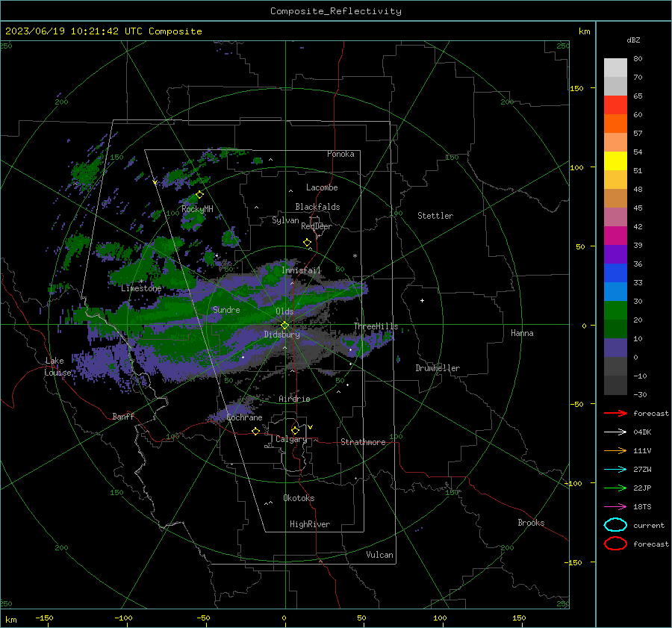Click the Airdrie city label
Screen dimensions: 672x628
pyautogui.click(x=294, y=399)
